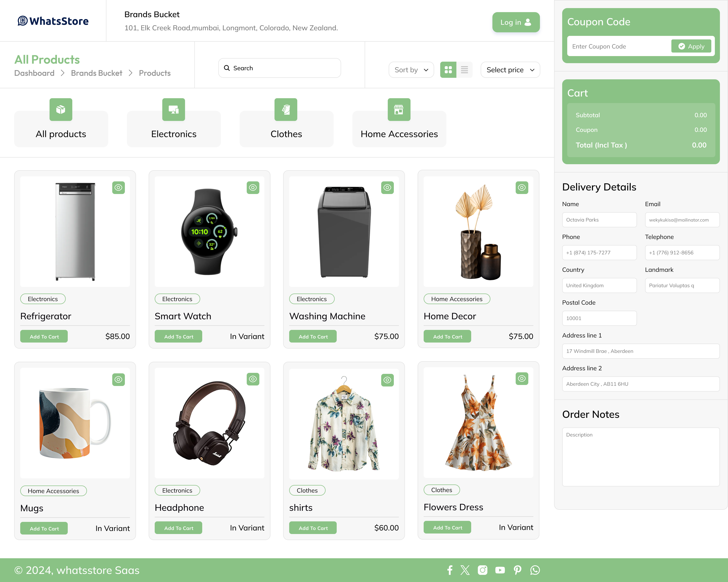Apply the coupon code
The height and width of the screenshot is (582, 728).
[x=691, y=46]
